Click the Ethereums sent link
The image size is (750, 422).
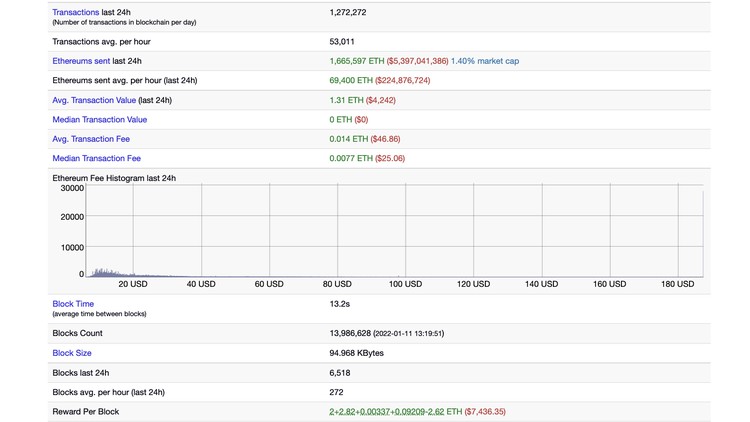click(83, 61)
